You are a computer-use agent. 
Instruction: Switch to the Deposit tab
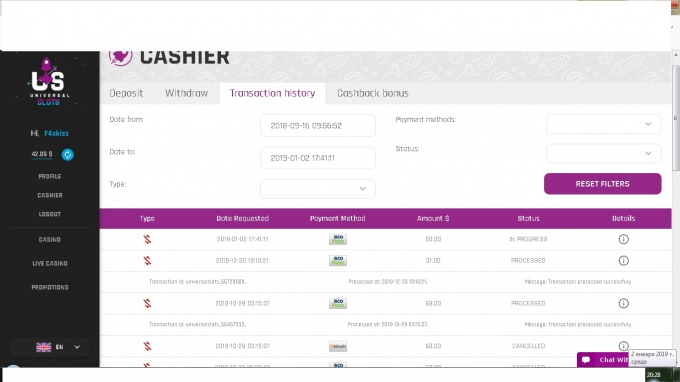tap(126, 93)
